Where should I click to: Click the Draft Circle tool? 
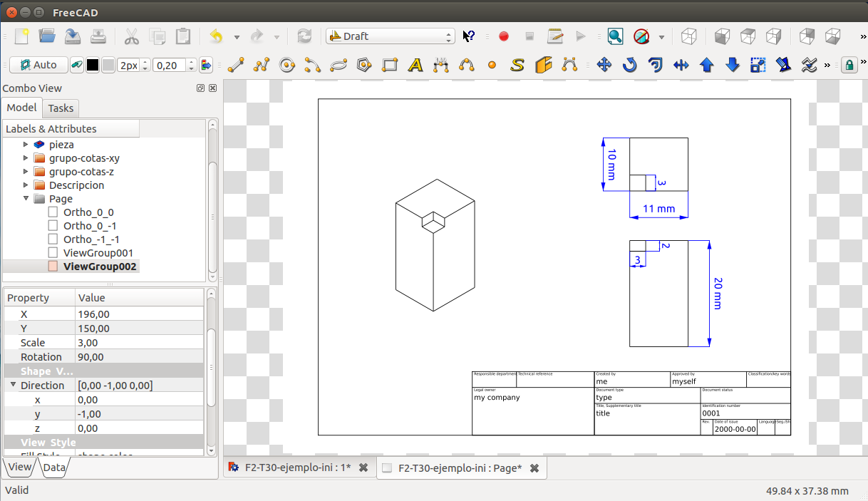pos(287,66)
